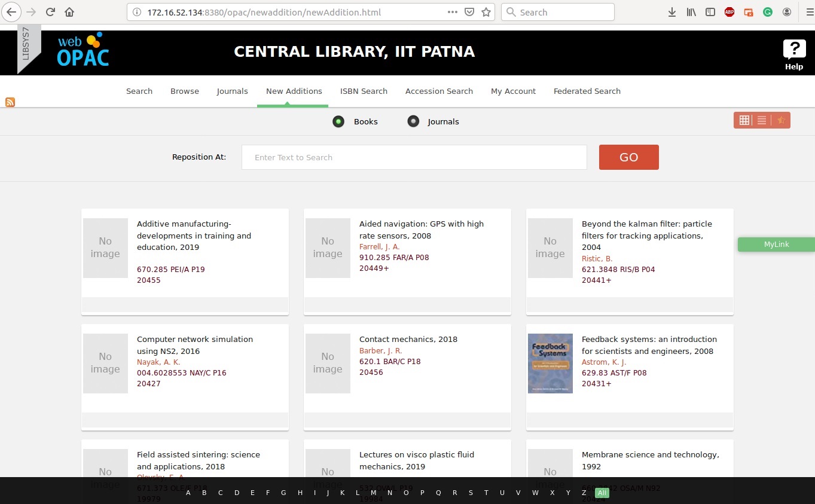Open the page actions three-dot menu
The image size is (815, 504).
tap(453, 12)
